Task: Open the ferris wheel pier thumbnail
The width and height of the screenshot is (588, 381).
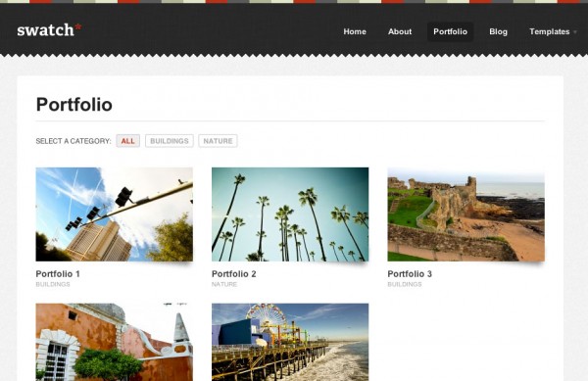Action: 290,342
